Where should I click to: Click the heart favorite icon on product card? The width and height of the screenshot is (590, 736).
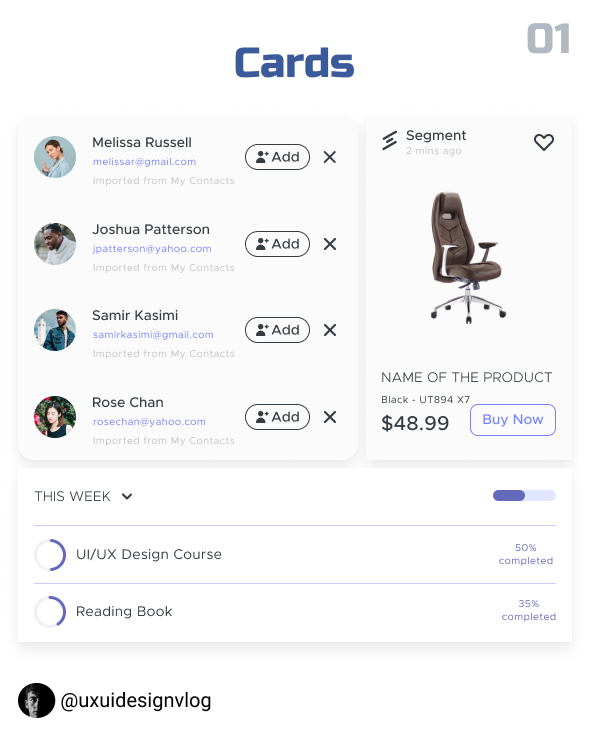click(x=544, y=142)
